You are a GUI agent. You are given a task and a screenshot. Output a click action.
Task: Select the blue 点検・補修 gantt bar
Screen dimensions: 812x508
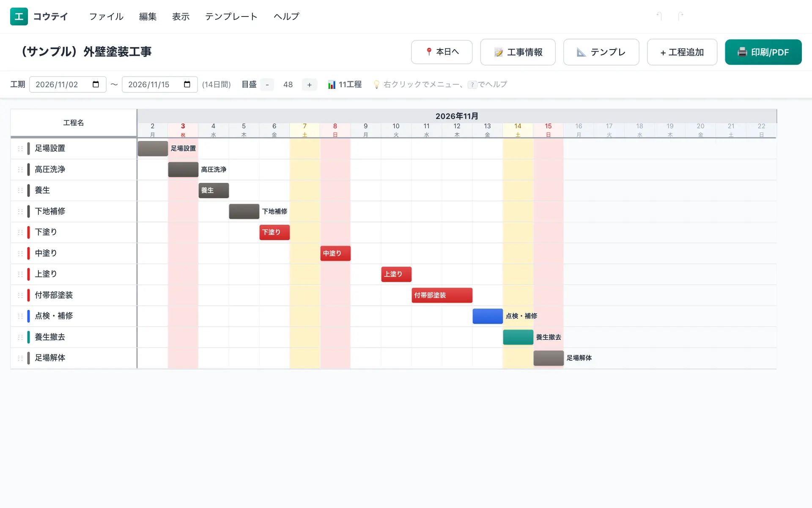click(488, 316)
